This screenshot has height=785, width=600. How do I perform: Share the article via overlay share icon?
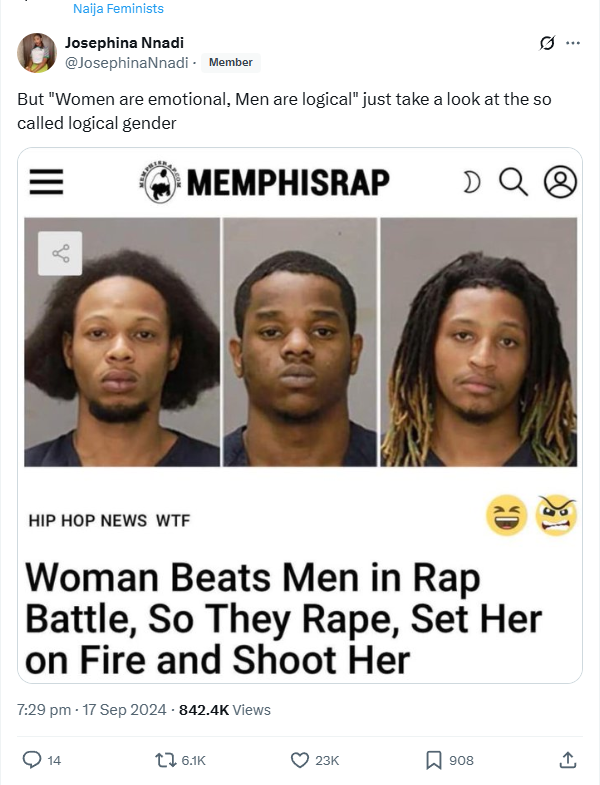tap(60, 253)
